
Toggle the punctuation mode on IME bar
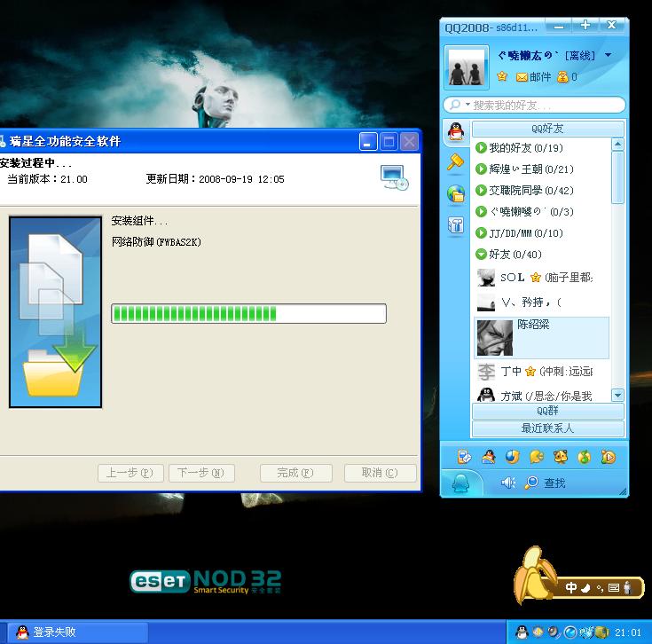pos(600,588)
